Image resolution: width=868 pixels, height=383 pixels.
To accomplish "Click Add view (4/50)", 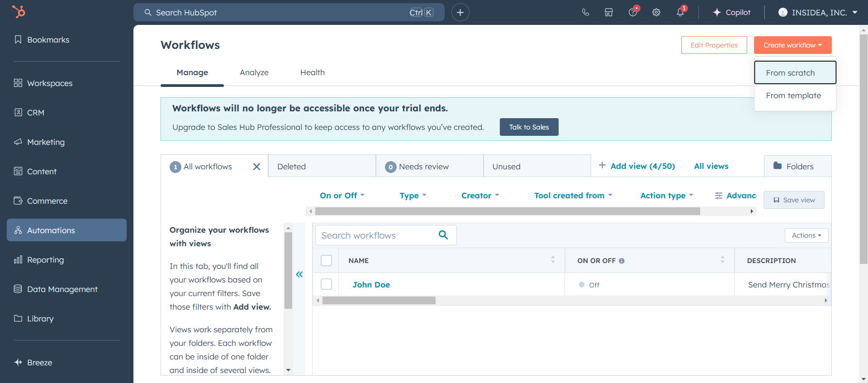I will (637, 166).
